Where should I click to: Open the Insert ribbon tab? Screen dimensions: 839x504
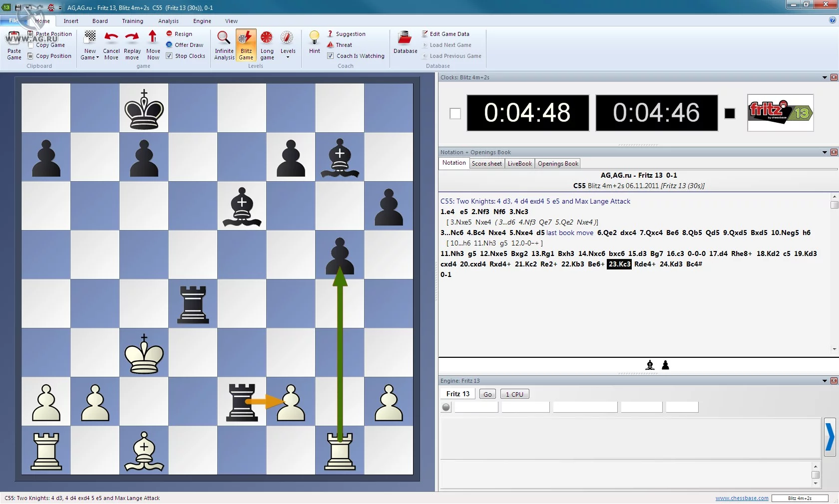[71, 21]
